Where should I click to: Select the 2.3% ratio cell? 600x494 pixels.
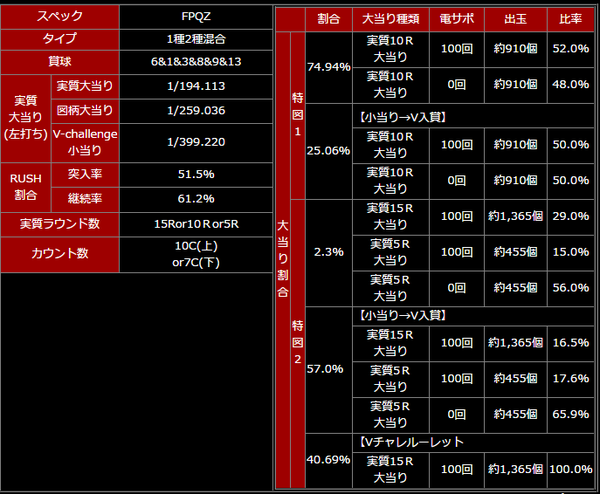click(329, 253)
